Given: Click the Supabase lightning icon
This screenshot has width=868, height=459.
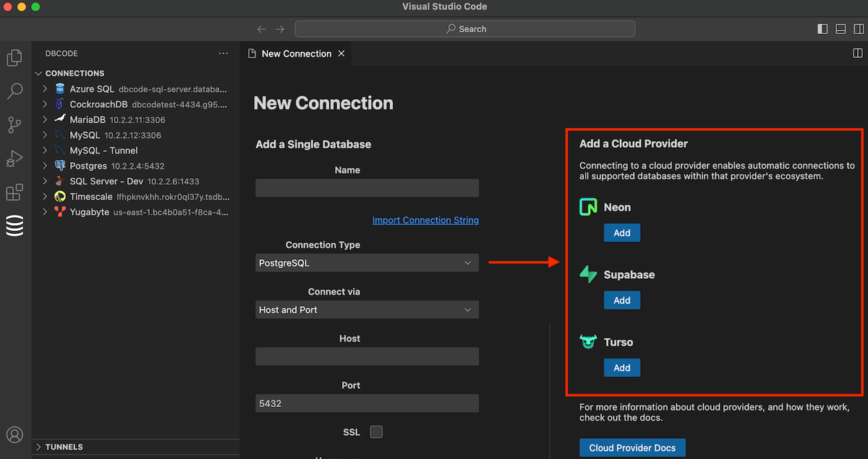Looking at the screenshot, I should coord(587,274).
